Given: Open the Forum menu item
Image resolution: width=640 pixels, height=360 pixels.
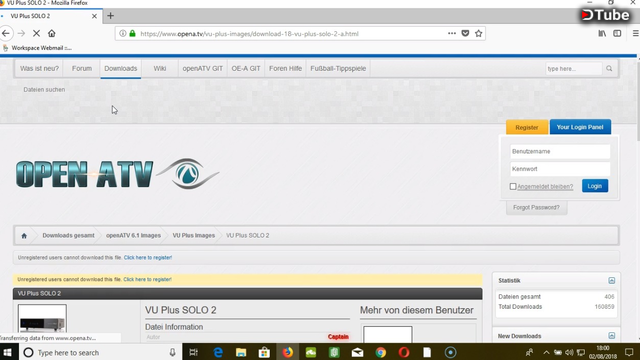Looking at the screenshot, I should click(x=82, y=69).
